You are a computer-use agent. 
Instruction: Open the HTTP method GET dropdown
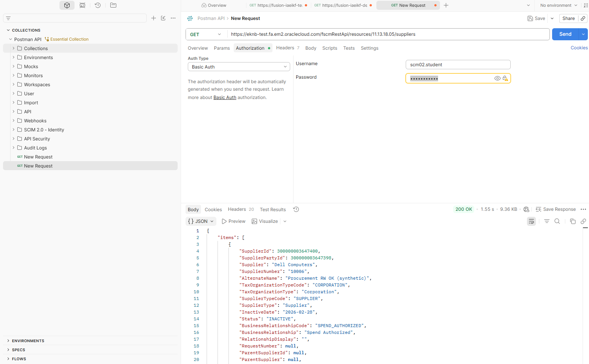click(x=206, y=34)
